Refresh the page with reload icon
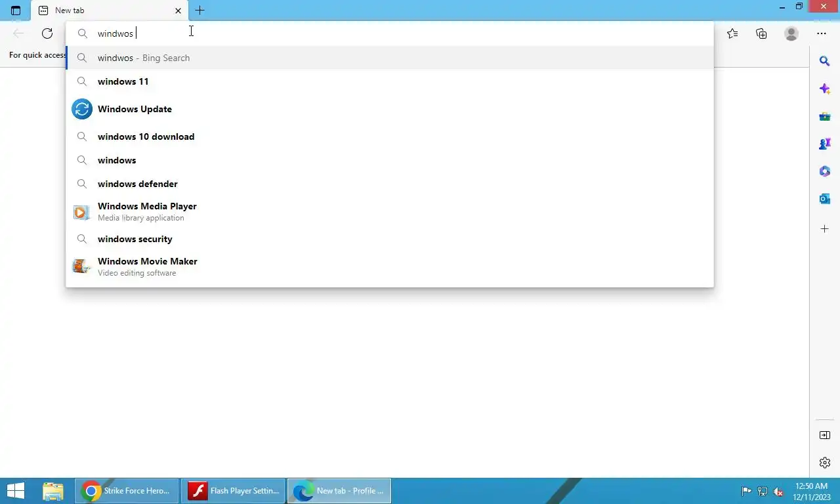The width and height of the screenshot is (840, 504). pos(47,33)
